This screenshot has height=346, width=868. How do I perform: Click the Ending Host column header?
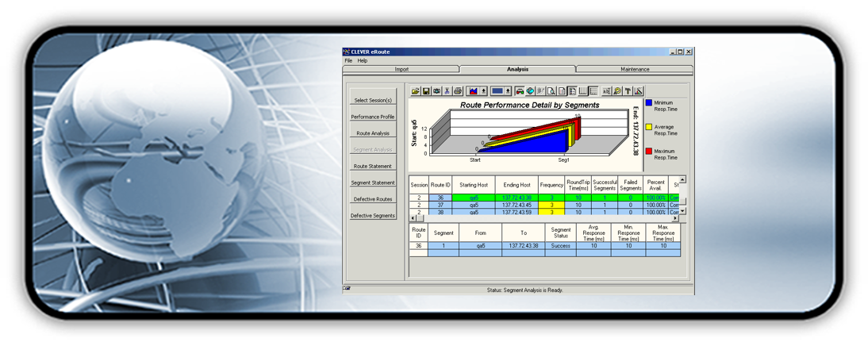tap(517, 185)
